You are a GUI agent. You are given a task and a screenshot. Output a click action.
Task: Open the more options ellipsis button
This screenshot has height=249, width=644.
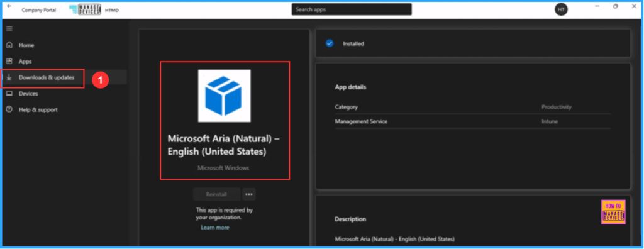point(249,194)
